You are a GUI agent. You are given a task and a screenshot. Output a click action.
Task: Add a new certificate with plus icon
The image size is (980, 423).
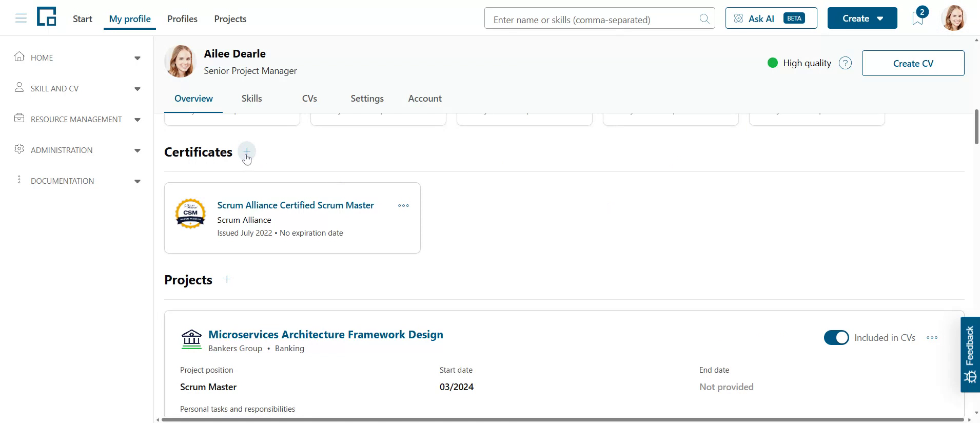click(x=247, y=151)
